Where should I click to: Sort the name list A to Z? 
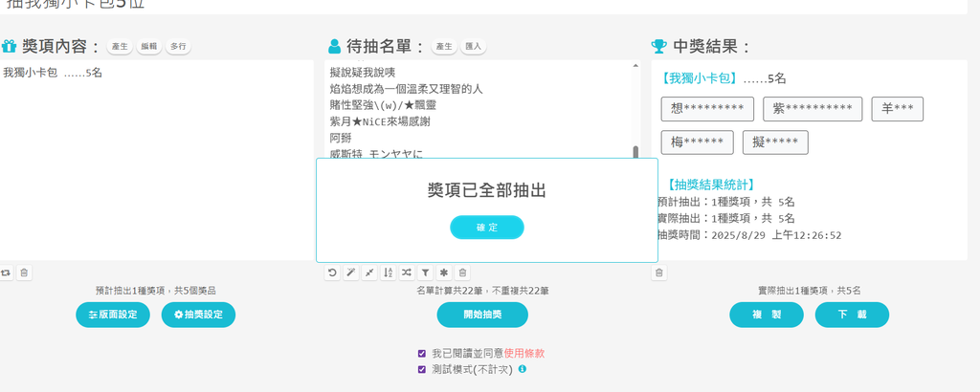click(388, 272)
